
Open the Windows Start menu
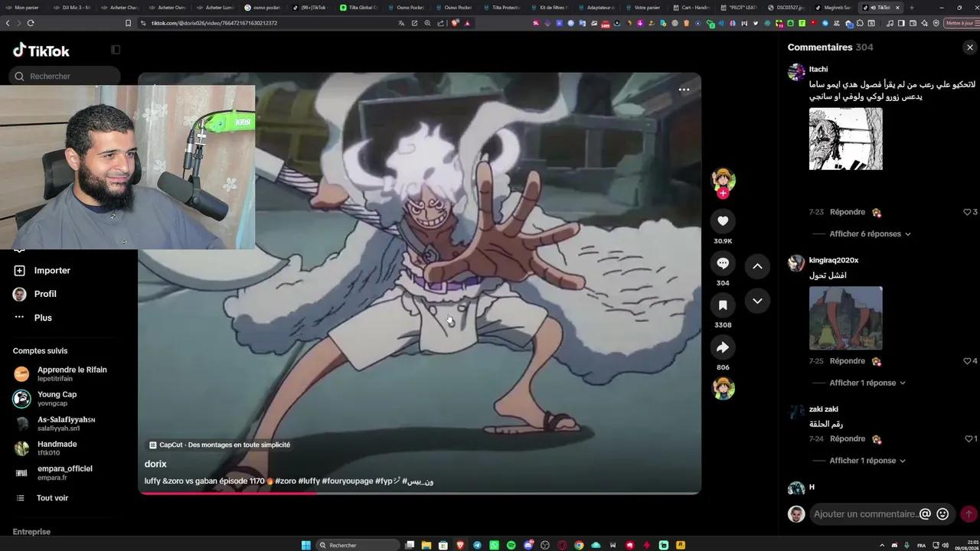[x=306, y=545]
